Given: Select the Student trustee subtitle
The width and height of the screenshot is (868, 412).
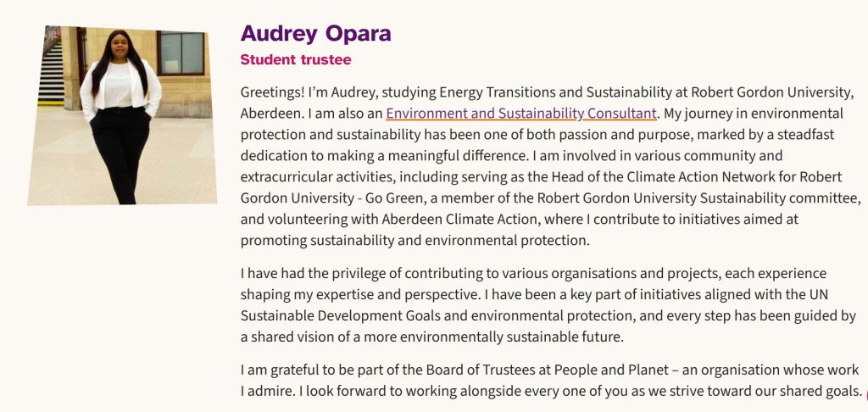Looking at the screenshot, I should pyautogui.click(x=295, y=59).
